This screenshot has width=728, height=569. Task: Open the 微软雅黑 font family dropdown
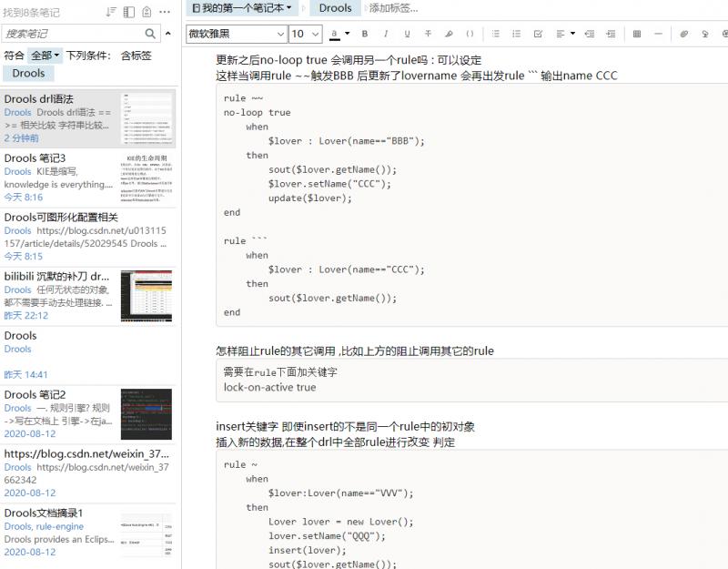point(236,34)
